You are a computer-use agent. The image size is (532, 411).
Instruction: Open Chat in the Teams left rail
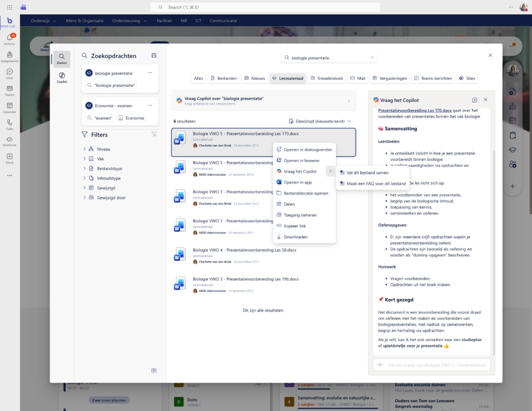pyautogui.click(x=9, y=74)
